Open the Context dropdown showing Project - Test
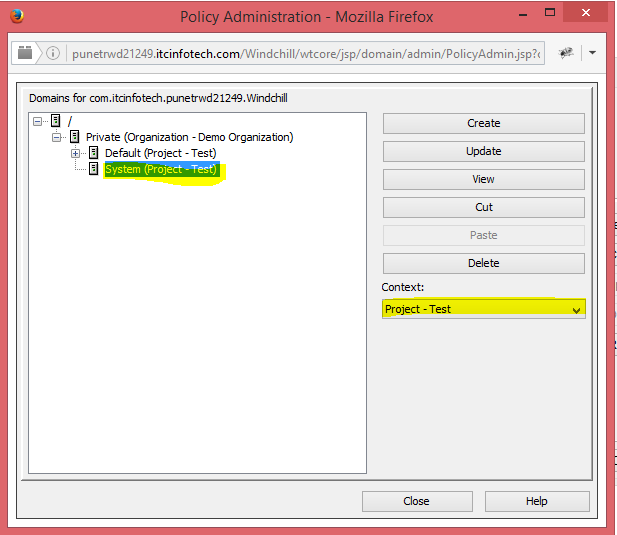Screen dimensions: 617x535 pos(484,309)
